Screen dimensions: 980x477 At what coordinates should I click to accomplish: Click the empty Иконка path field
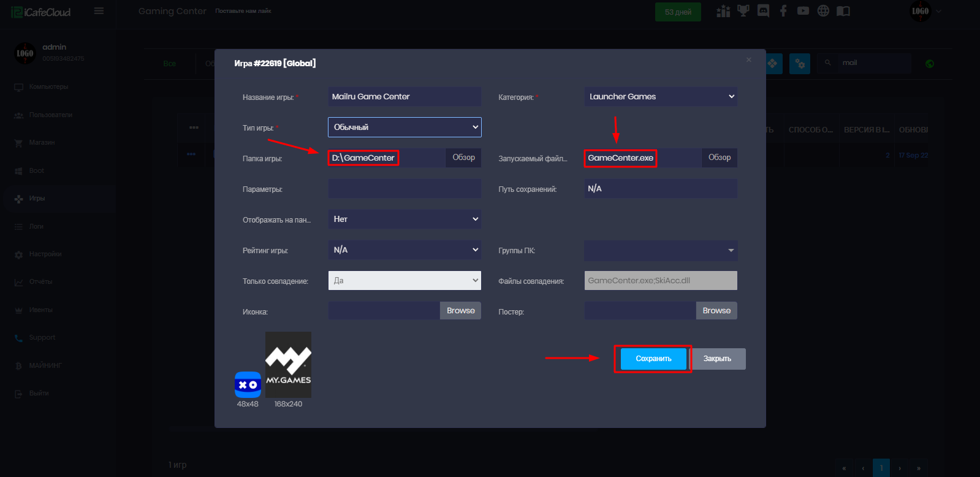[x=384, y=311]
